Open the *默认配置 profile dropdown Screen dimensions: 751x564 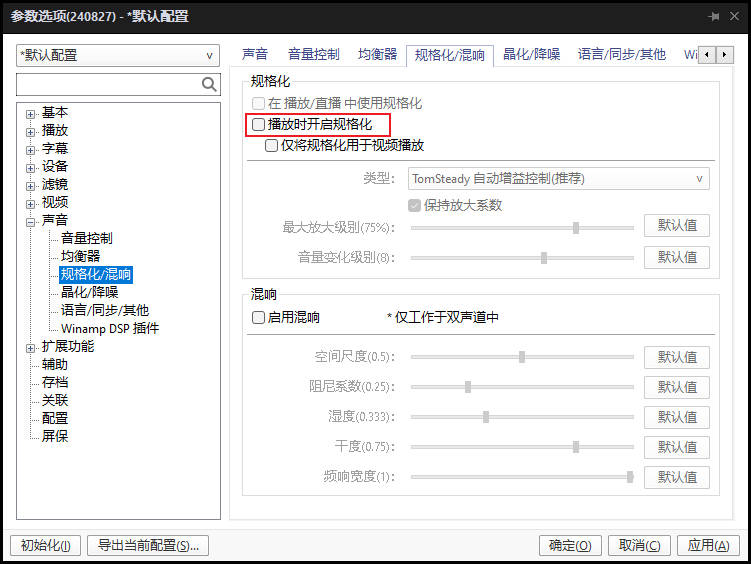tap(118, 56)
